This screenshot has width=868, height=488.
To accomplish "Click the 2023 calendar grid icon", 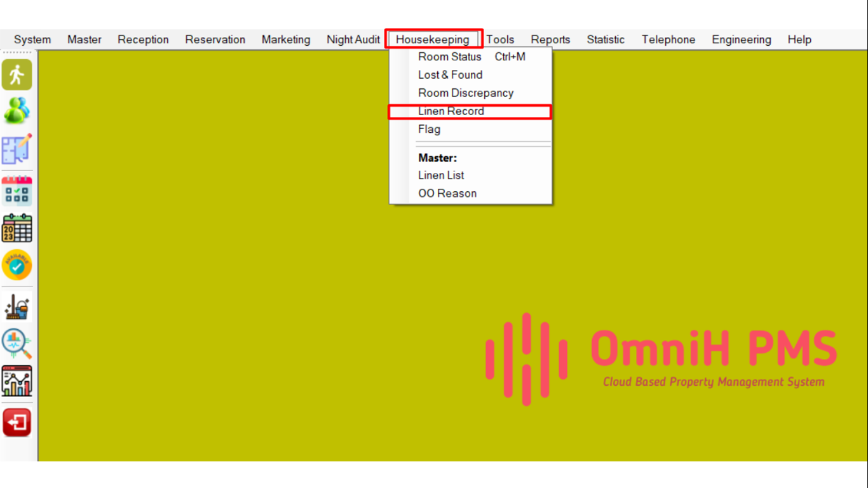I will [17, 227].
